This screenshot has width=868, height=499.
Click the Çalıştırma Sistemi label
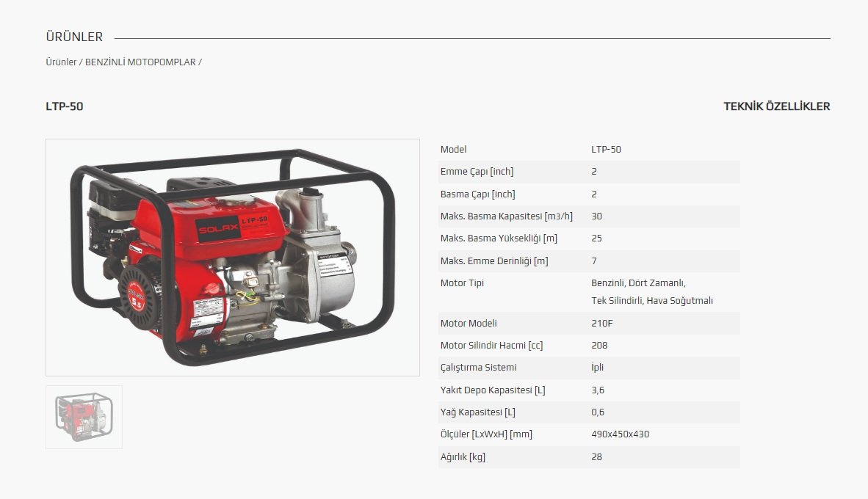click(478, 368)
